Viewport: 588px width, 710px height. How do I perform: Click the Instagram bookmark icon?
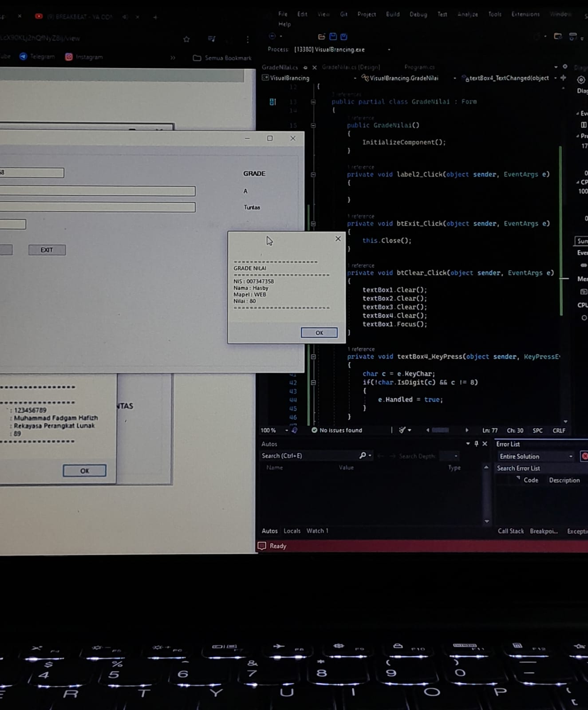(69, 57)
